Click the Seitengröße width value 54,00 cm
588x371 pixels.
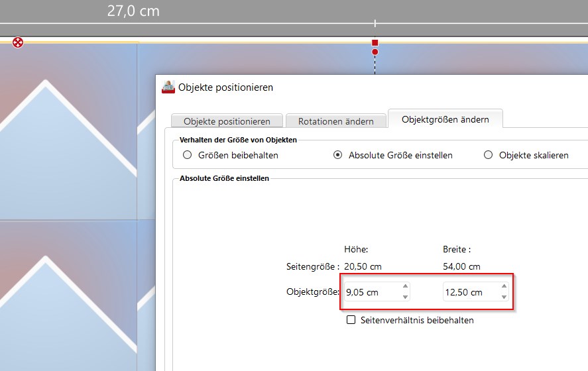point(461,266)
